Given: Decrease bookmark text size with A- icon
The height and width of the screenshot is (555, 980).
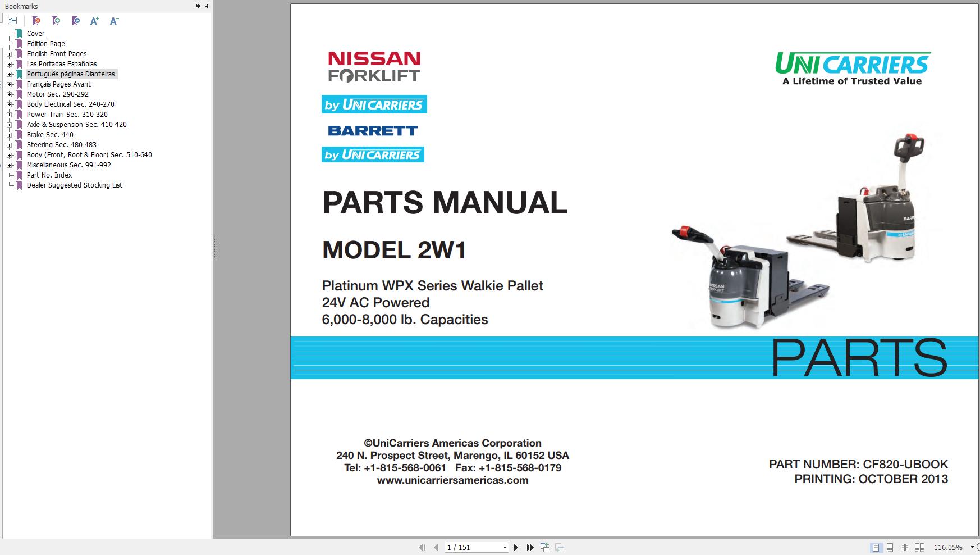Looking at the screenshot, I should point(114,21).
